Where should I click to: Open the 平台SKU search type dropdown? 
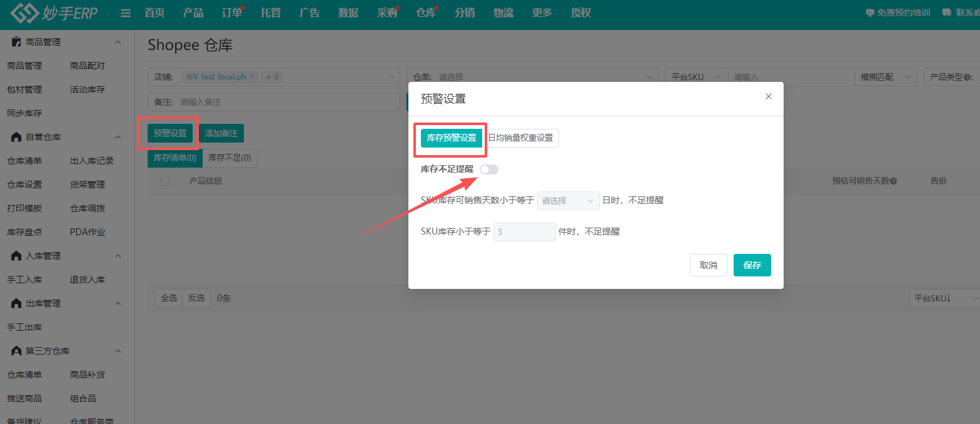coord(696,77)
